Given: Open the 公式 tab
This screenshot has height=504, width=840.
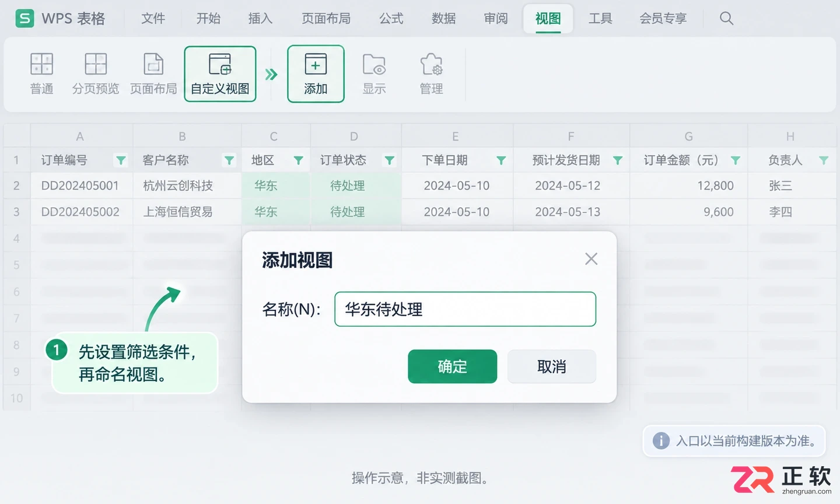Looking at the screenshot, I should [x=391, y=19].
